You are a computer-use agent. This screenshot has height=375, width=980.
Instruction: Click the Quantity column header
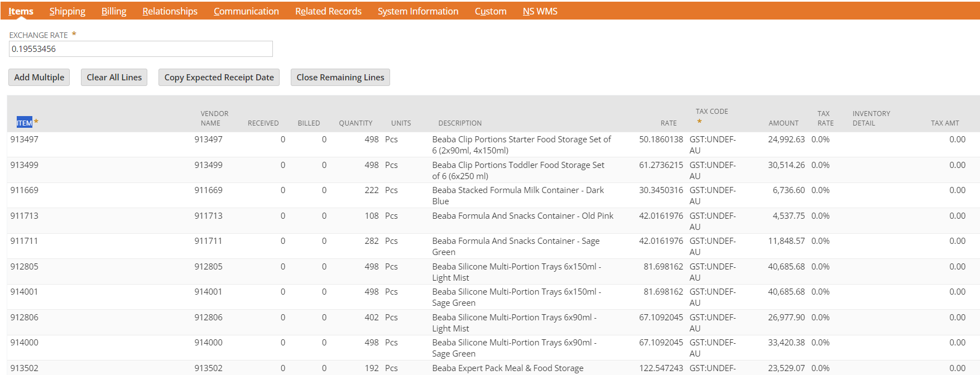click(x=356, y=123)
